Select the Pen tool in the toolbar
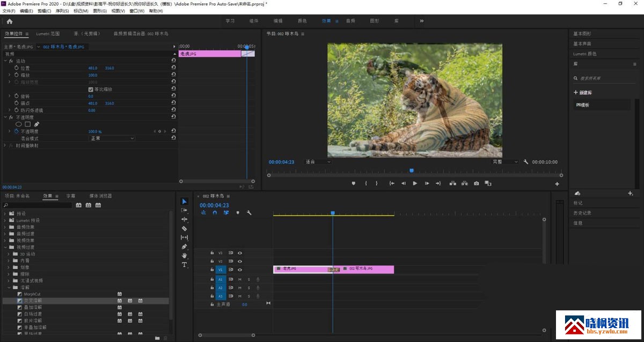The width and height of the screenshot is (644, 342). pos(185,247)
